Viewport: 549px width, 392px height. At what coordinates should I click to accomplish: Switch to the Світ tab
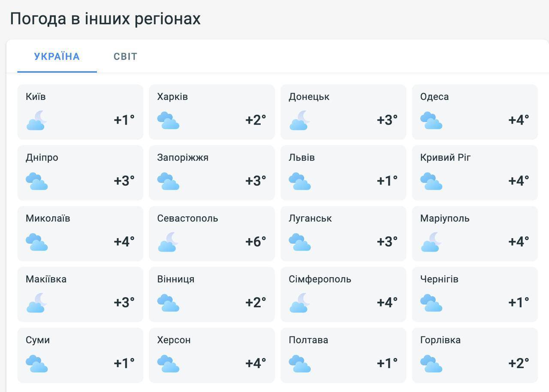(x=125, y=57)
